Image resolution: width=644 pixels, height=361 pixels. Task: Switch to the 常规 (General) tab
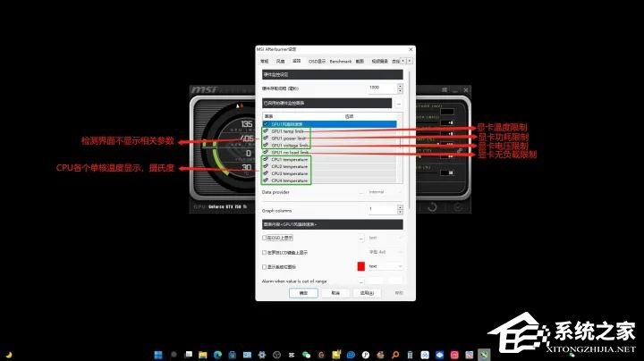click(x=265, y=61)
